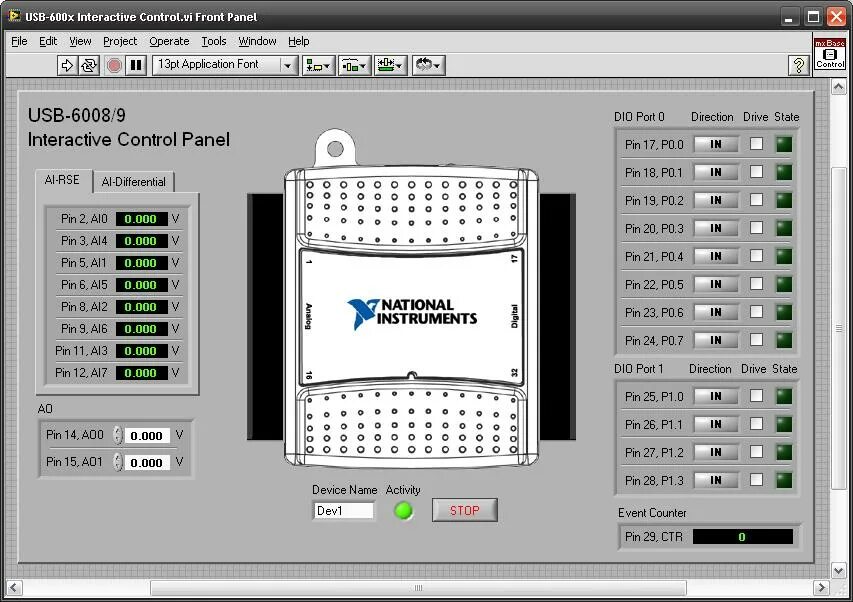Switch to the AI-Differential tab
853x602 pixels.
tap(133, 182)
